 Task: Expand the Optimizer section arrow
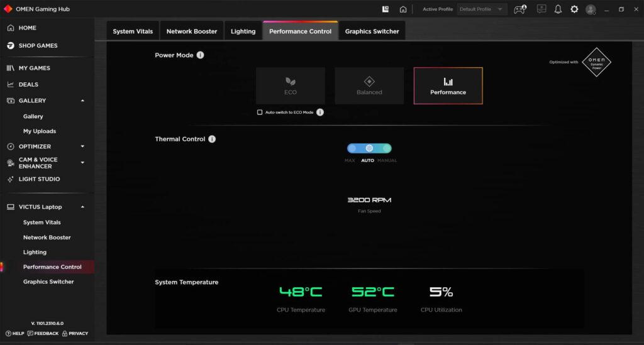82,146
